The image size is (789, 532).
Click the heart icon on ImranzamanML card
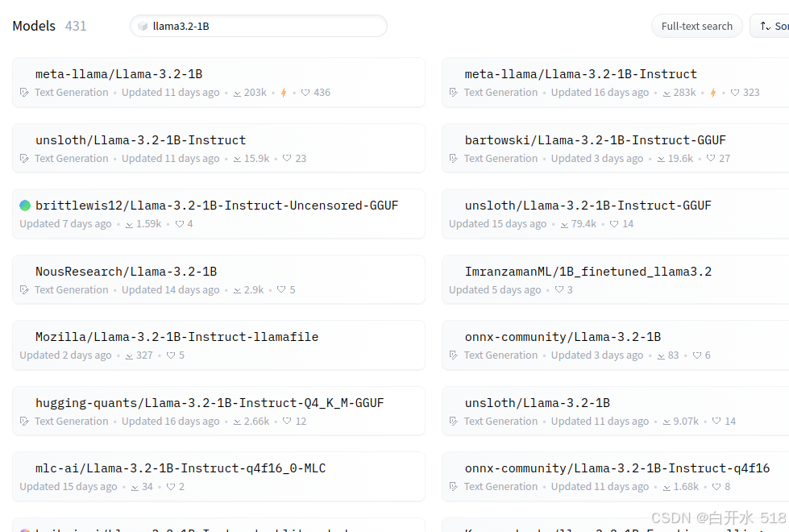click(559, 289)
